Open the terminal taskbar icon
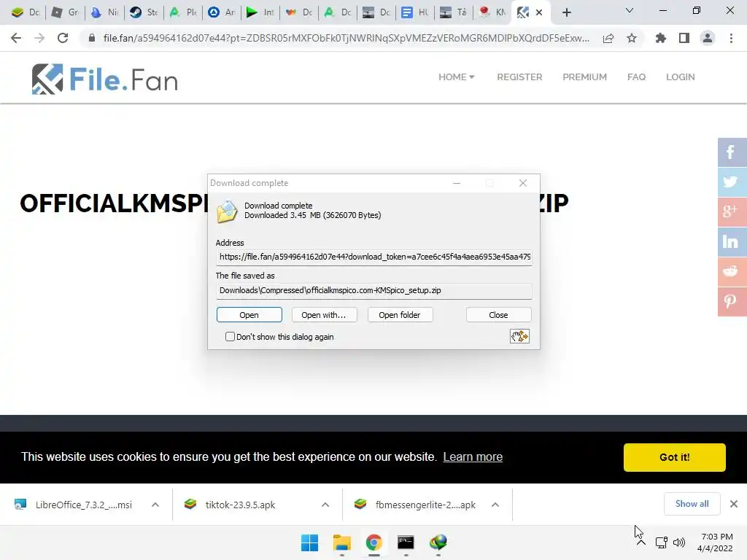747x560 pixels. (406, 542)
